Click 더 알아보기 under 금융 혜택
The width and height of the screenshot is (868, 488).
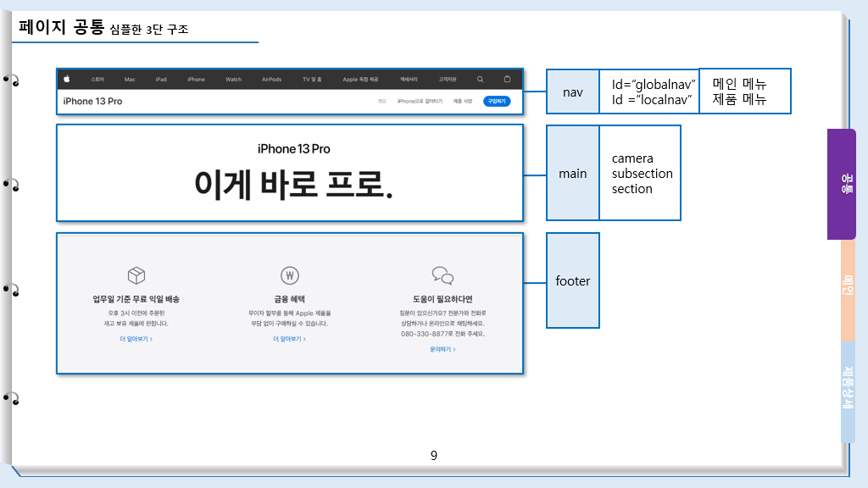click(x=290, y=339)
